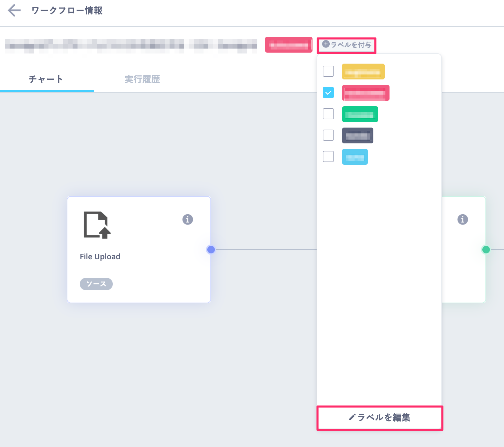Check the yellow label checkbox
Viewport: 504px width, 447px height.
pyautogui.click(x=328, y=71)
